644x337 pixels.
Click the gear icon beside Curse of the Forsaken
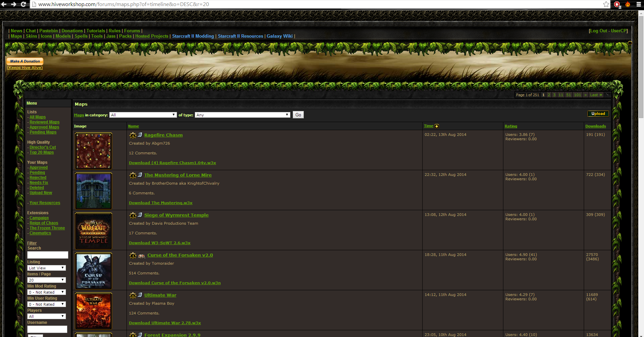tap(133, 255)
